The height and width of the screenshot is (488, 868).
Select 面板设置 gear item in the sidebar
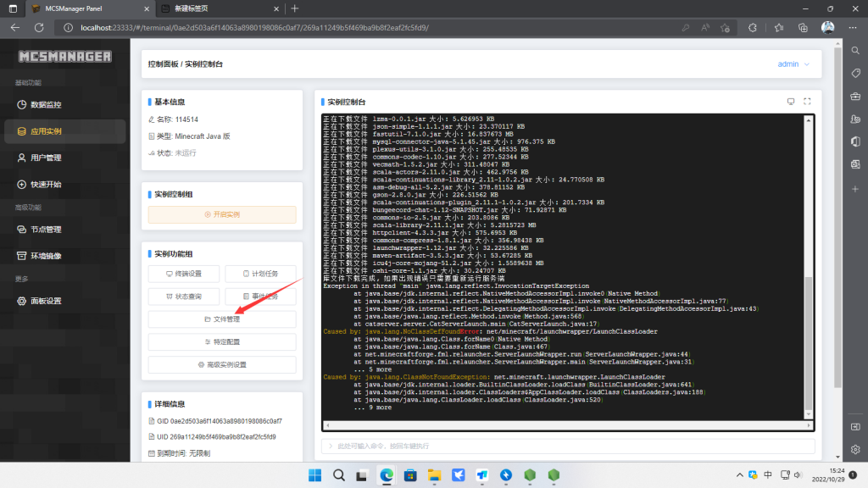[x=46, y=301]
